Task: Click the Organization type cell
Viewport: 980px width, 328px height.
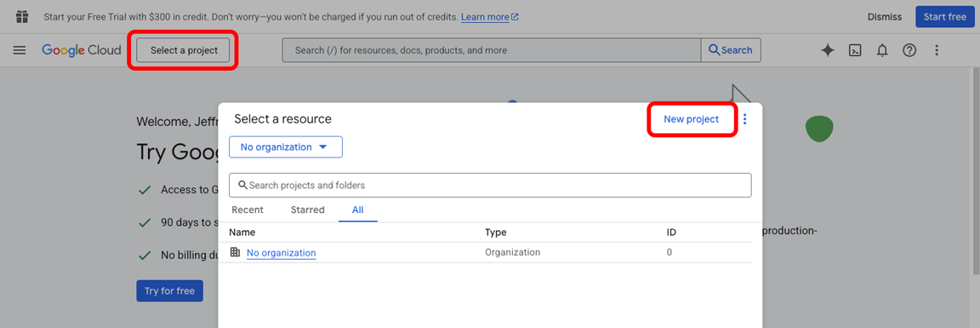Action: coord(512,252)
